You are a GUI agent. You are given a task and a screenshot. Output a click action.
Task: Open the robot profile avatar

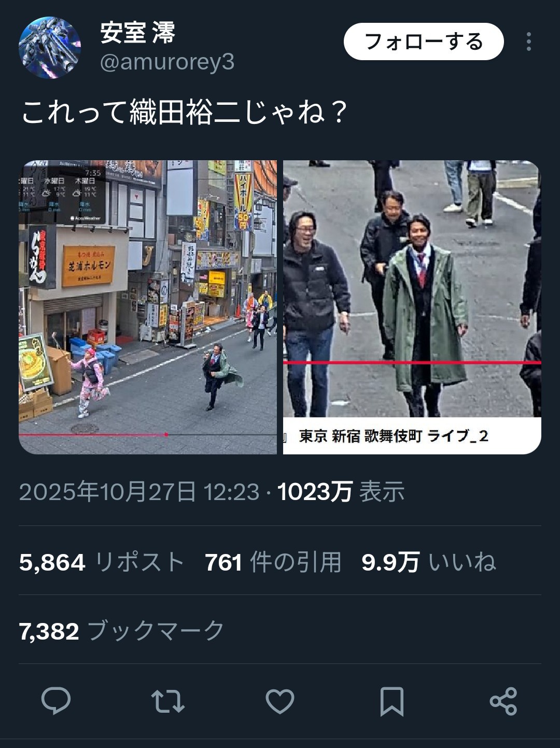[50, 48]
